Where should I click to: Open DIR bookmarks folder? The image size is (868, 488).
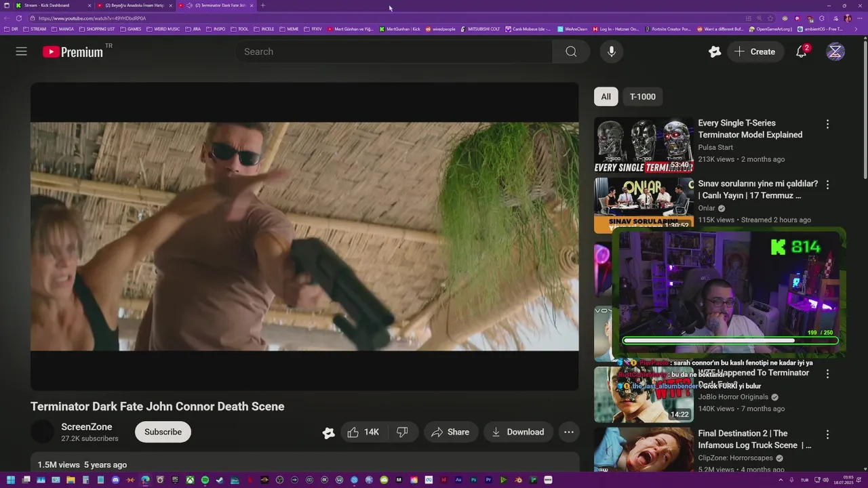coord(11,29)
